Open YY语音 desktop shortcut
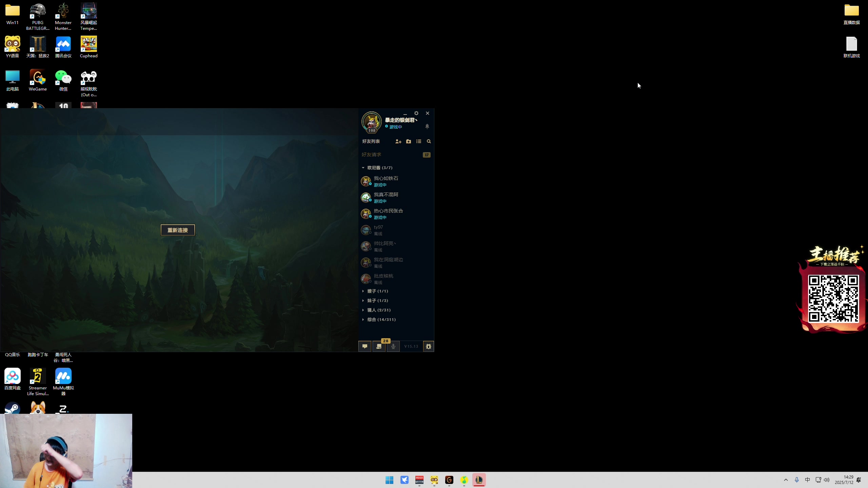Viewport: 868px width, 488px height. point(13,47)
